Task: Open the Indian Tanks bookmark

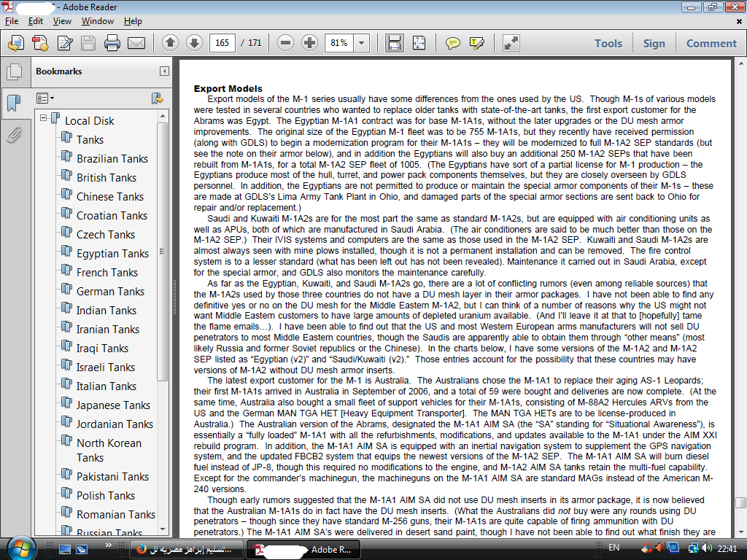Action: point(107,311)
